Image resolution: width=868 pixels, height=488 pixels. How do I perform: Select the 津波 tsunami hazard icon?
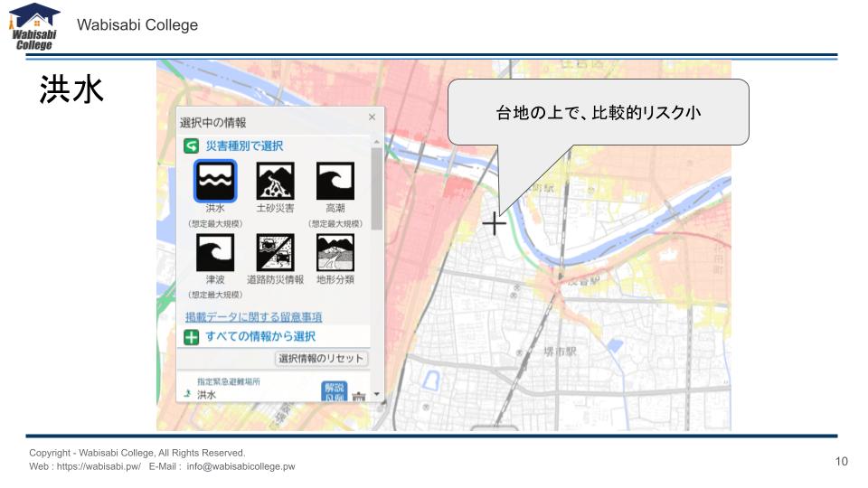(x=215, y=253)
